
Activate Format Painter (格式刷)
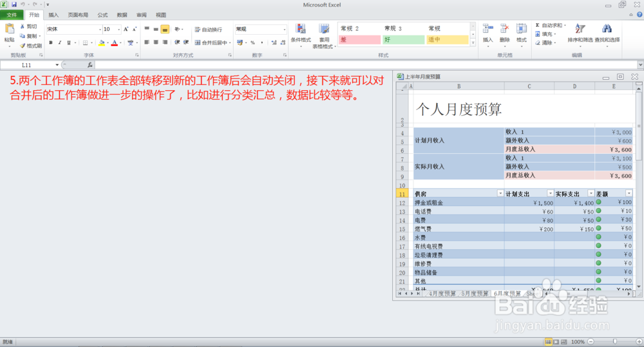(x=31, y=46)
